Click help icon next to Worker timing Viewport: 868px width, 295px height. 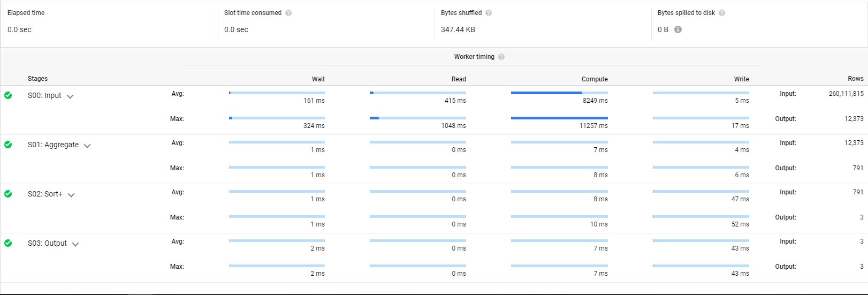(x=501, y=57)
